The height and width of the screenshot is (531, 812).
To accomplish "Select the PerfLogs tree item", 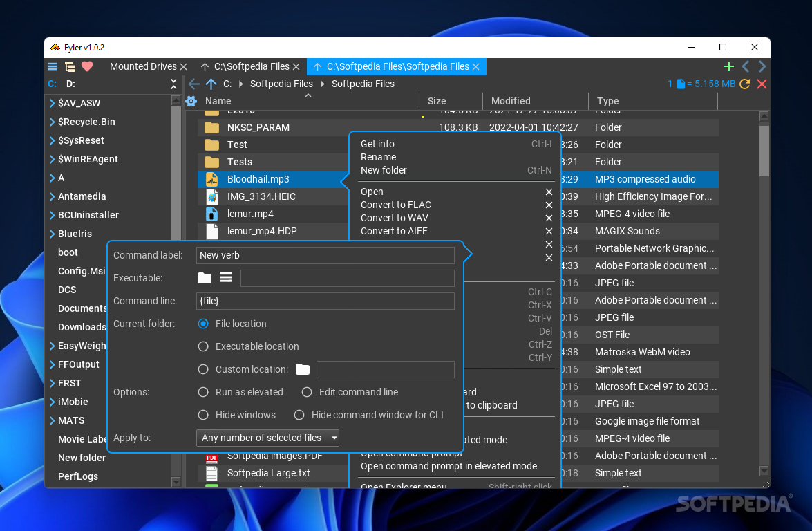I will coord(77,476).
